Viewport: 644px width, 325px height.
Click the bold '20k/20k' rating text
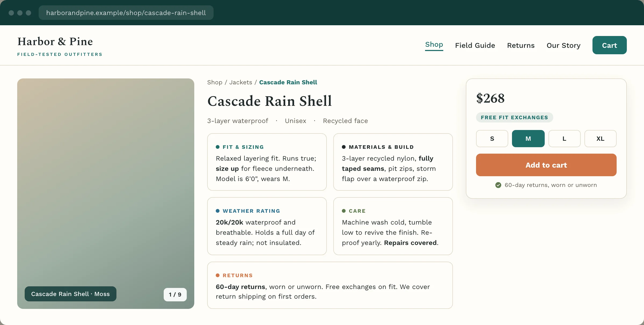(229, 222)
